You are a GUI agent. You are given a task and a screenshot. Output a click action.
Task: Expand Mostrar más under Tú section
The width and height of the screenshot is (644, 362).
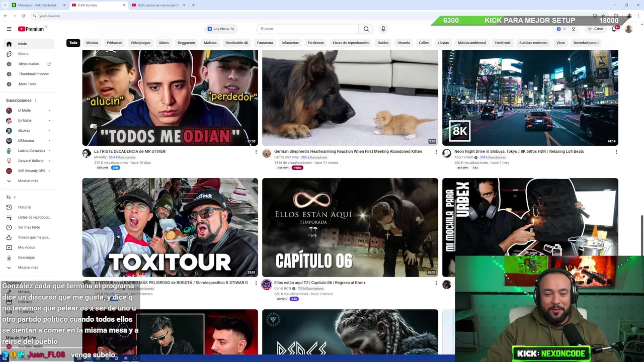click(28, 267)
